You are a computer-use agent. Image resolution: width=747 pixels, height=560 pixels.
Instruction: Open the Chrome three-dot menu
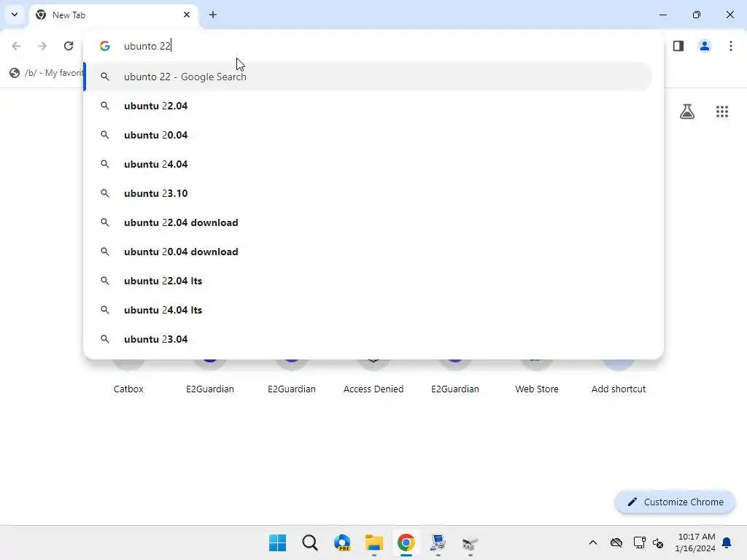(731, 46)
